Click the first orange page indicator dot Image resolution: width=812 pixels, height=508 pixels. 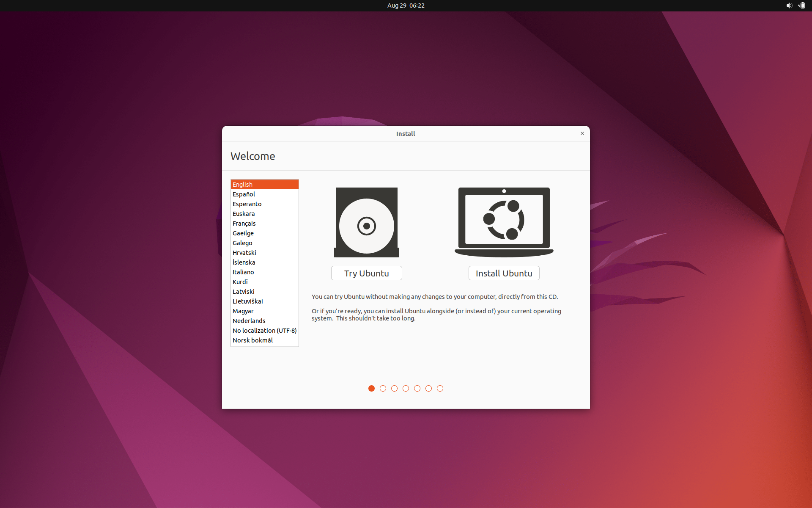[371, 388]
